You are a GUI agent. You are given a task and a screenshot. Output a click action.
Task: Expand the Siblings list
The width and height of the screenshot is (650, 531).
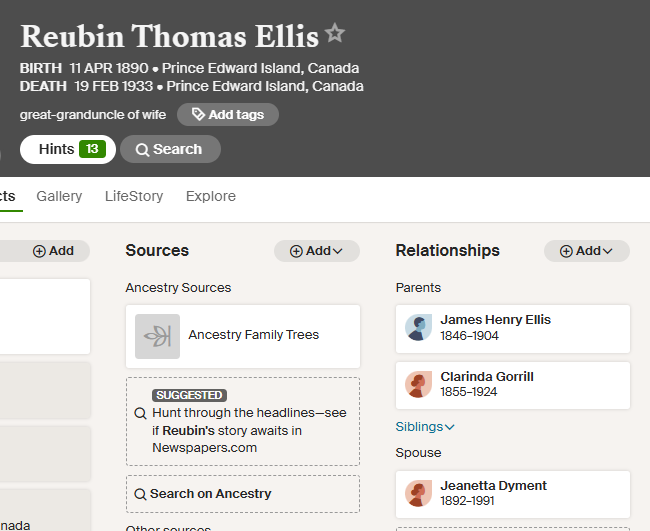425,427
